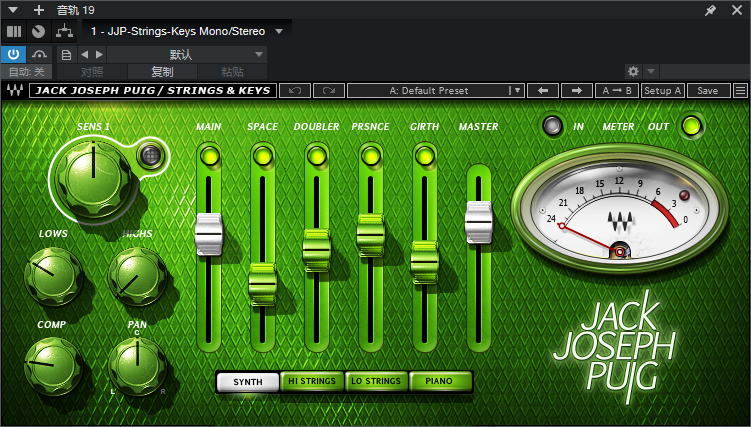Viewport: 751px width, 427px height.
Task: Select the PIANO mode tab
Action: coord(438,381)
